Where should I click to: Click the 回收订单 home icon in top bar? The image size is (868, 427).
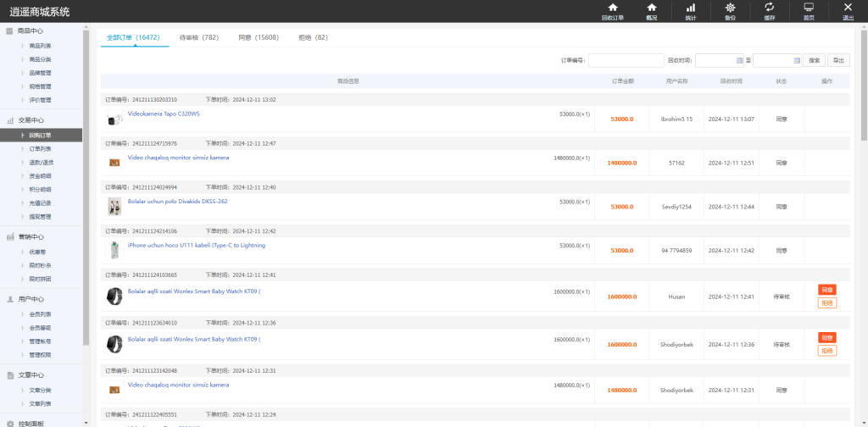[612, 8]
